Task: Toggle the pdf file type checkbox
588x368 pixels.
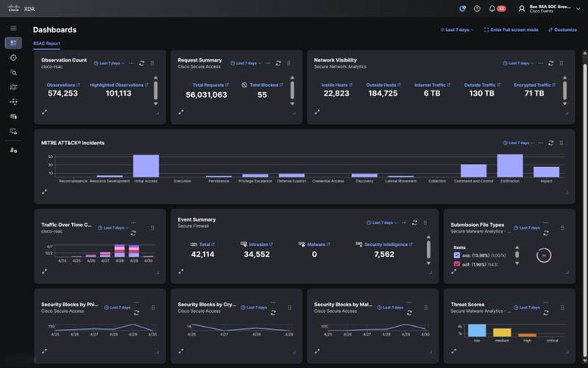Action: (x=457, y=264)
